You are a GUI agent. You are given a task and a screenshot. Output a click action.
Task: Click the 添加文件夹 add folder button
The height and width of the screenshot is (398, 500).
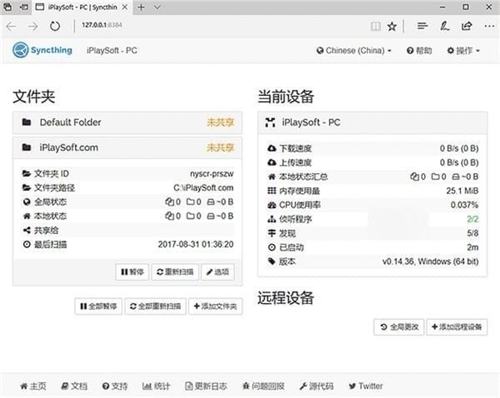coord(215,306)
